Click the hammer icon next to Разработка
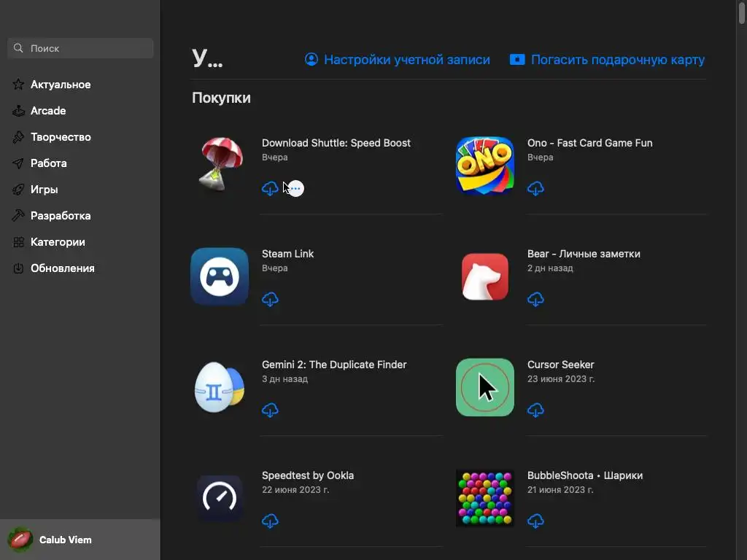This screenshot has height=560, width=747. point(18,216)
